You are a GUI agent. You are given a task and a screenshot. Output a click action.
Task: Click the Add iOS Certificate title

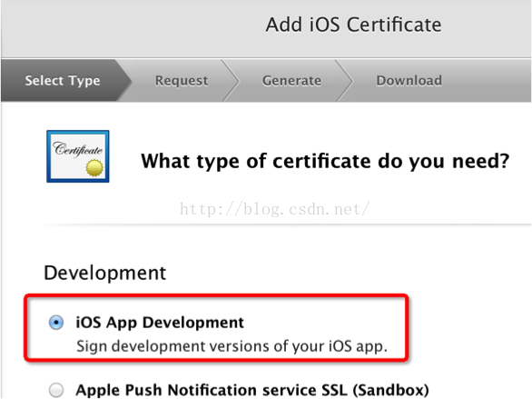(353, 25)
